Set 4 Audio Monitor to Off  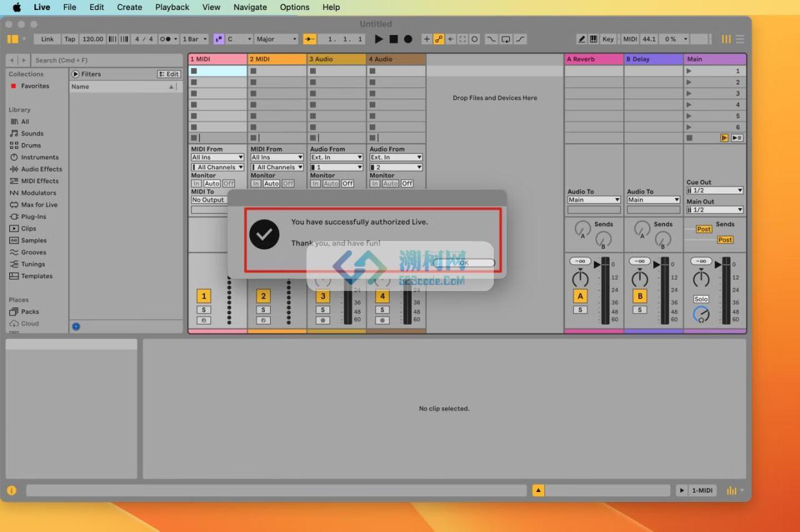coord(407,184)
